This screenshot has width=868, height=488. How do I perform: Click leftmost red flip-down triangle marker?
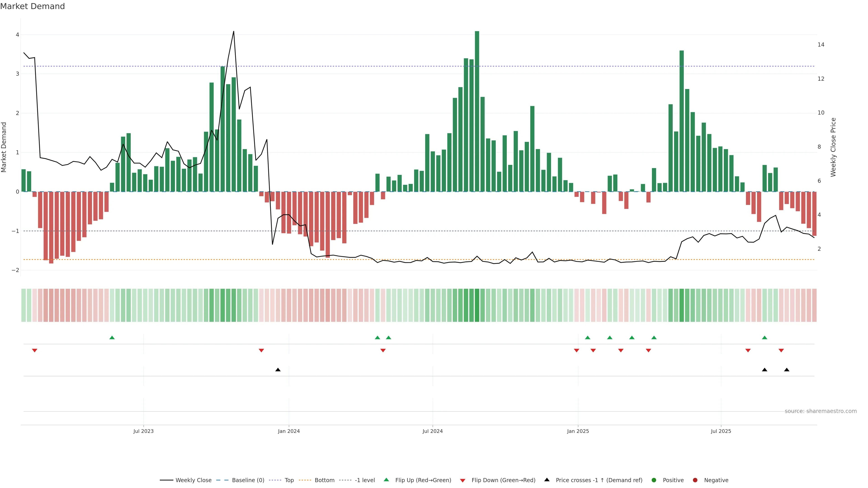pyautogui.click(x=34, y=351)
